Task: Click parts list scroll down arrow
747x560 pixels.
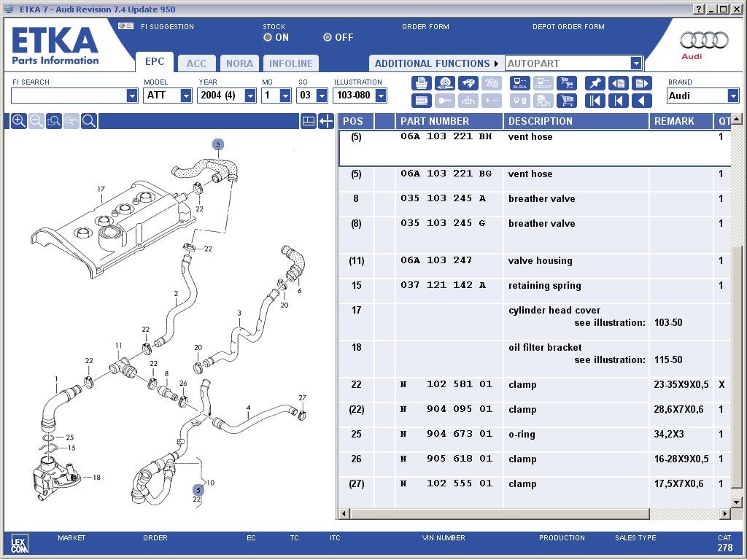Action: (737, 502)
